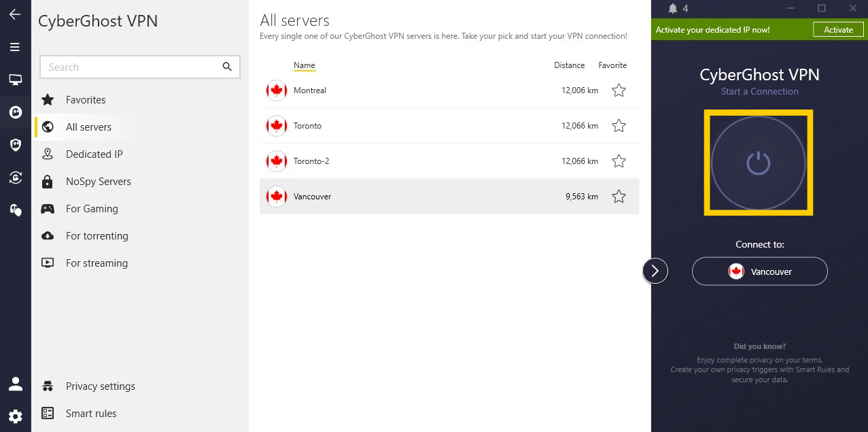Screen dimensions: 868x432
Task: Toggle Toronto favorite star
Action: (x=619, y=126)
